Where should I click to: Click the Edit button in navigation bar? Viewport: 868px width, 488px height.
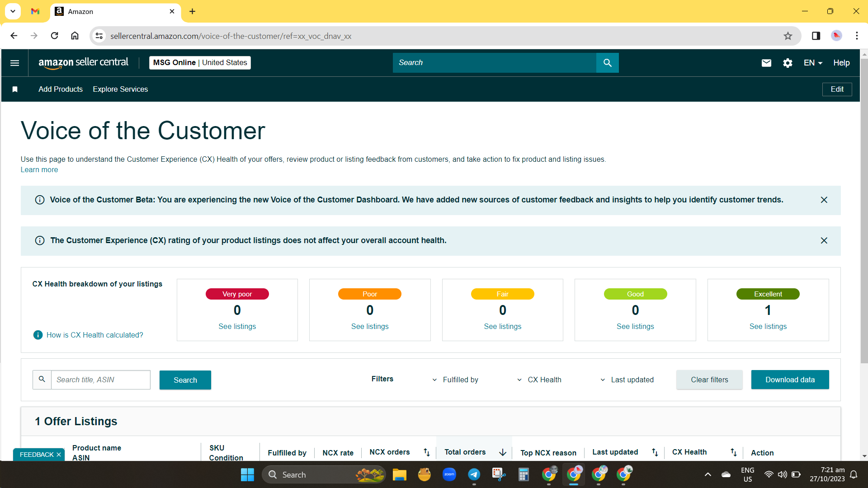pyautogui.click(x=837, y=89)
